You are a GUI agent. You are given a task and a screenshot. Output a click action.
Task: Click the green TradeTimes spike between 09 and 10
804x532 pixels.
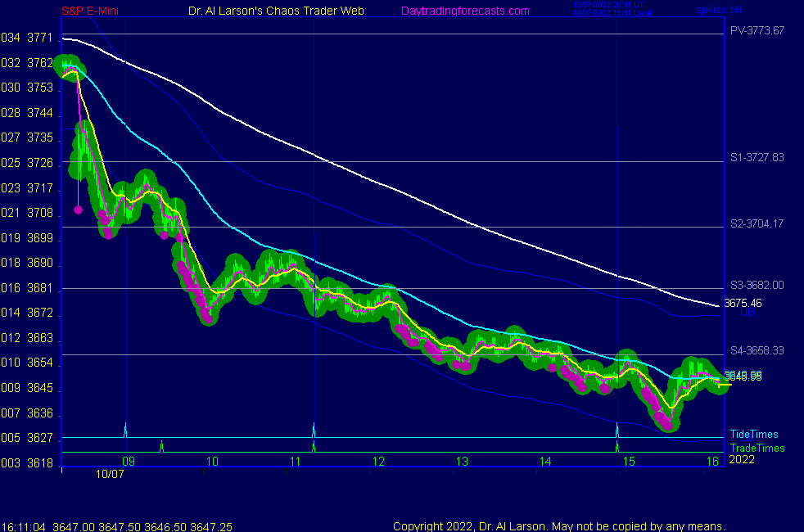(x=161, y=446)
